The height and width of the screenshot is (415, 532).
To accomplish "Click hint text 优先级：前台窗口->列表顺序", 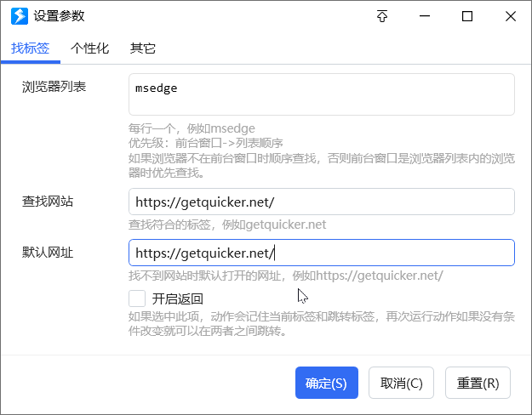I will coord(206,144).
